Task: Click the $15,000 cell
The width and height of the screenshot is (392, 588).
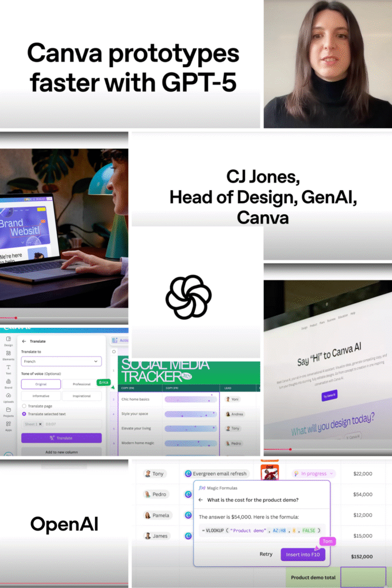Action: [x=363, y=536]
